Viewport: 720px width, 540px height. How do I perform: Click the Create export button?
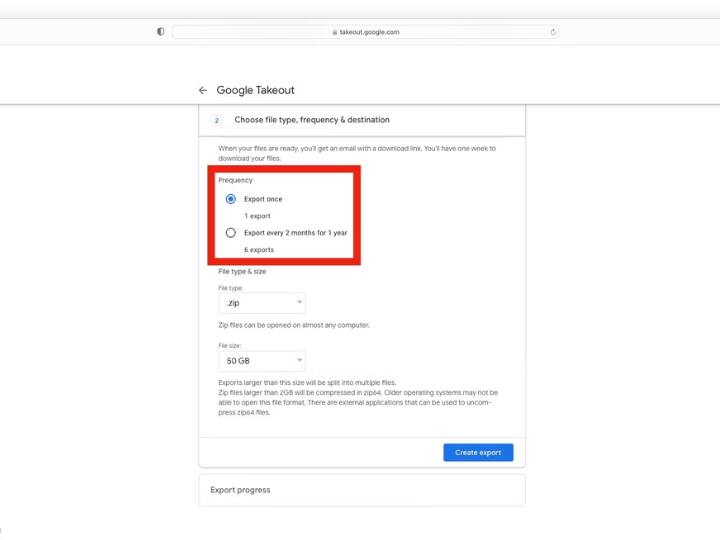tap(478, 452)
